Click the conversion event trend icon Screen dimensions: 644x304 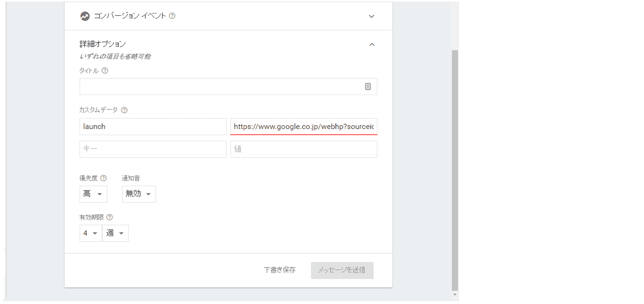[85, 16]
